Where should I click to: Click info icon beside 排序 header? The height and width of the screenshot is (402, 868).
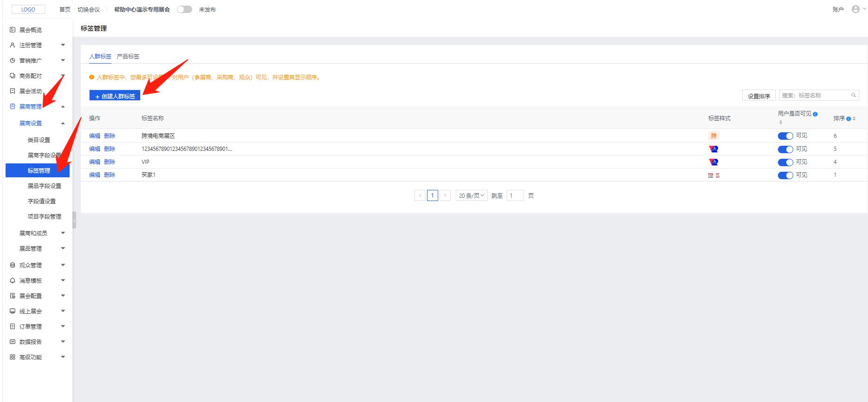pyautogui.click(x=849, y=119)
